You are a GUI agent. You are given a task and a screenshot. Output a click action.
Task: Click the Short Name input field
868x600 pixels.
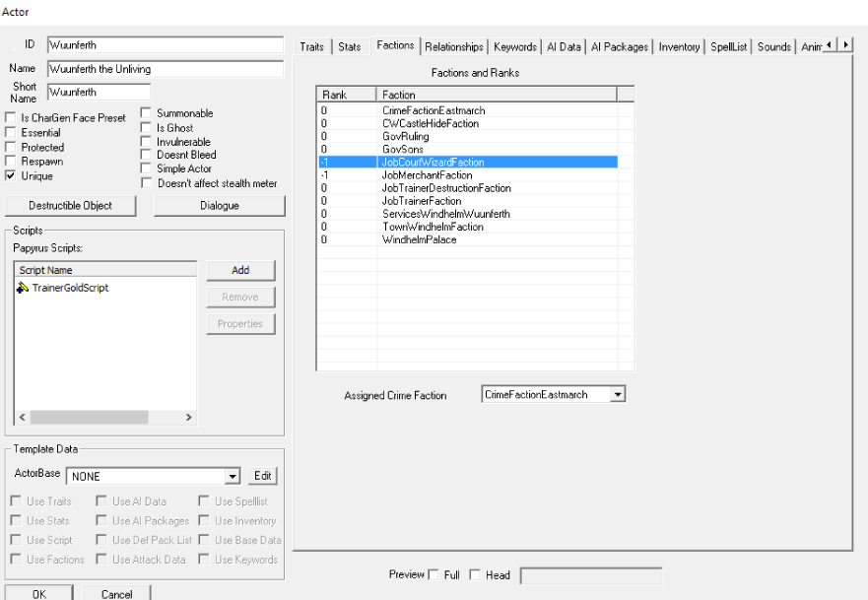click(100, 92)
